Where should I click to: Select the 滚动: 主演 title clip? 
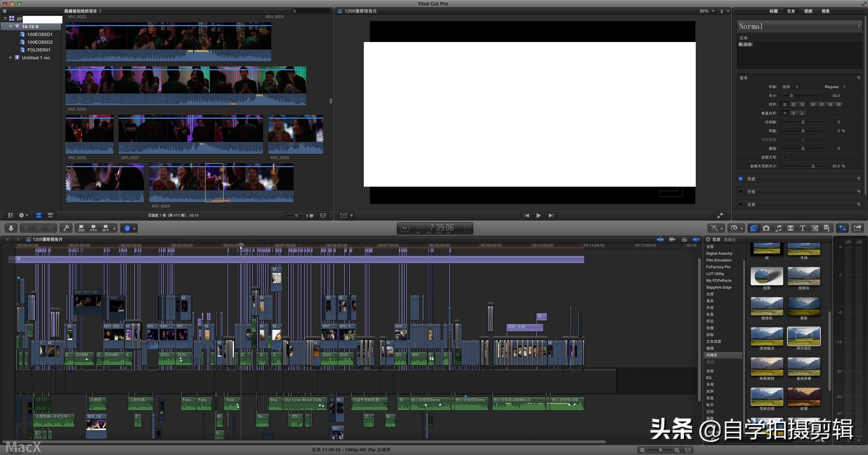(525, 327)
